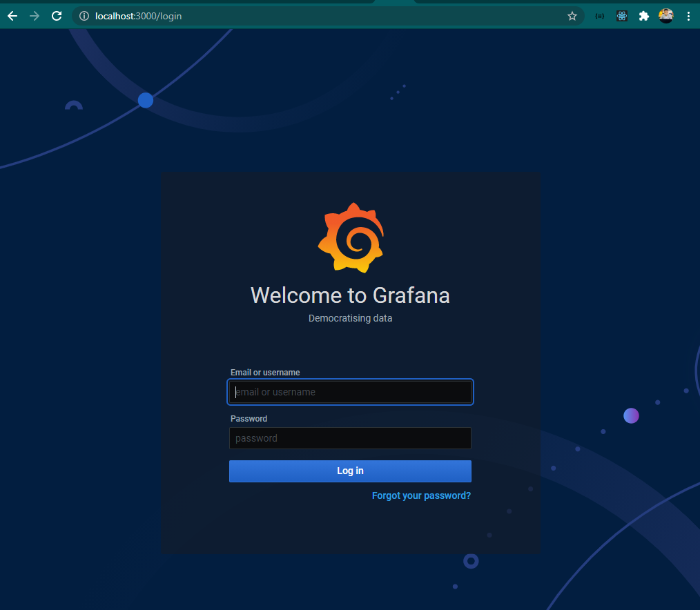
Task: Open the Chrome three-dot menu
Action: tap(688, 16)
